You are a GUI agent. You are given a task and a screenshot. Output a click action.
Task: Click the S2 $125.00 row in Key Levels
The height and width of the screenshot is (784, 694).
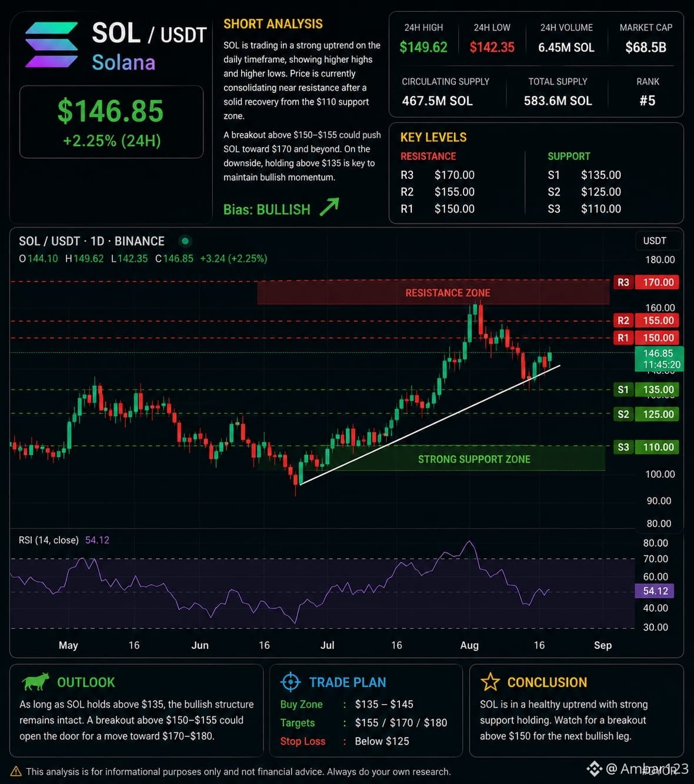coord(584,192)
